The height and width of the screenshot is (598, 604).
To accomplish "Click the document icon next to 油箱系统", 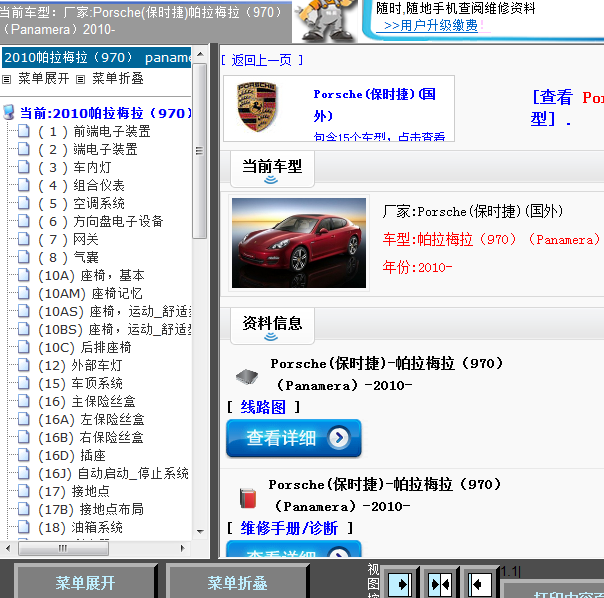I will [x=24, y=527].
